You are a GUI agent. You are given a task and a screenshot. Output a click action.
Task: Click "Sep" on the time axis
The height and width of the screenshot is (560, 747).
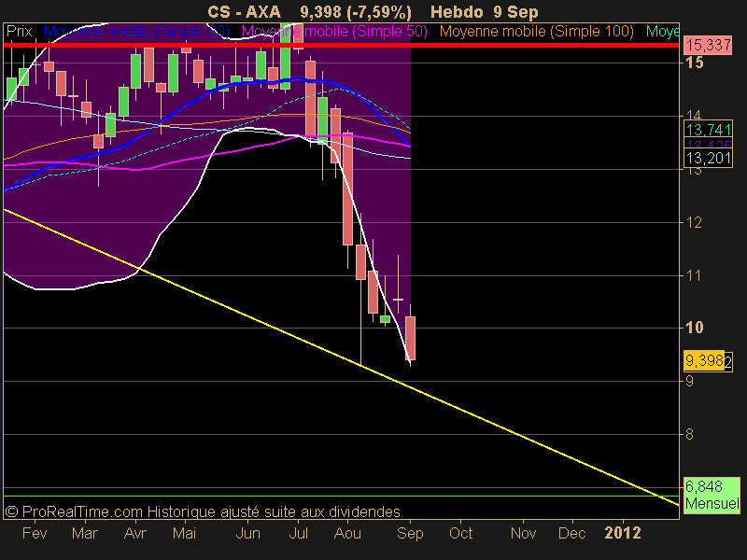[410, 533]
